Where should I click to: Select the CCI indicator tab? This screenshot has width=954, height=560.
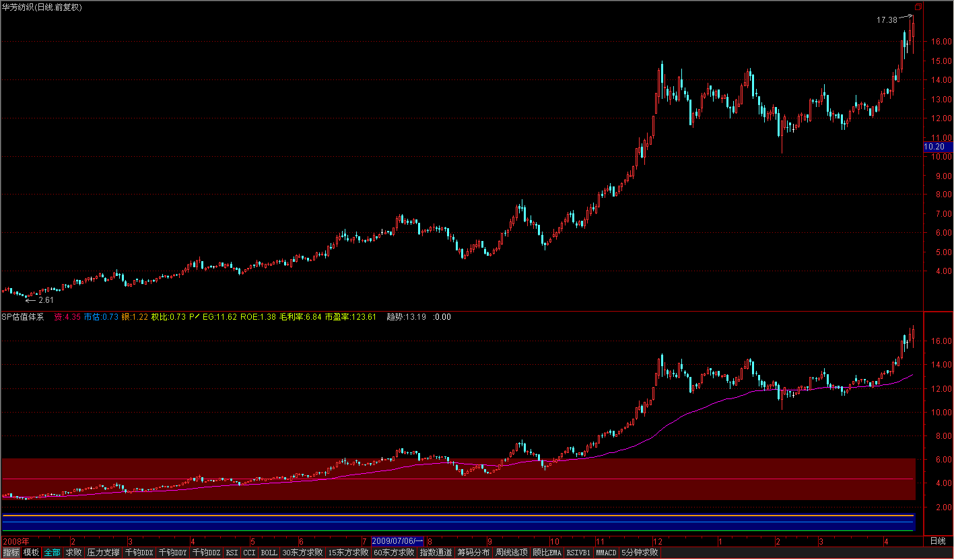click(x=250, y=553)
